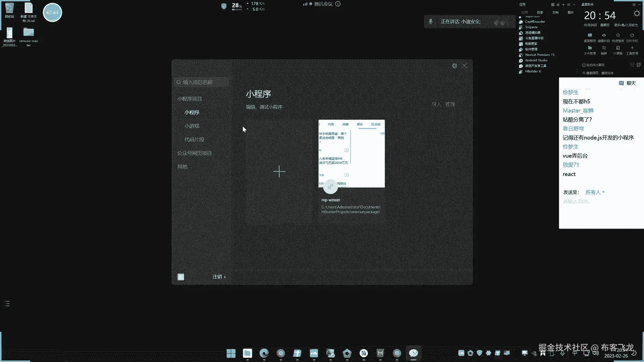Screen dimensions: 644x362
Task: Click the 快速搜索 magnifier icon
Action: point(618,36)
